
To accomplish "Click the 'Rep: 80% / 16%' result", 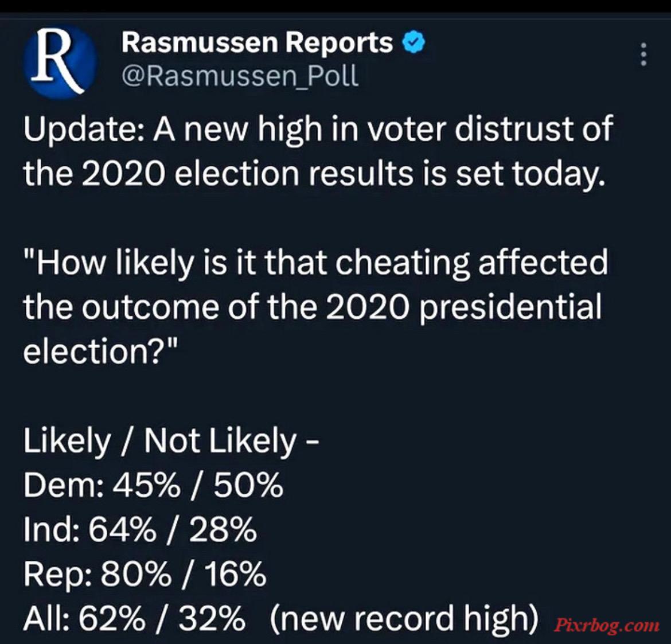I will click(145, 575).
